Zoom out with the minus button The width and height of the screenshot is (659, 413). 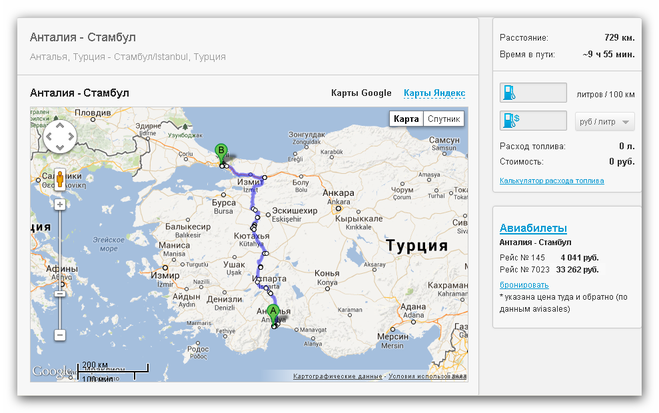click(x=60, y=335)
